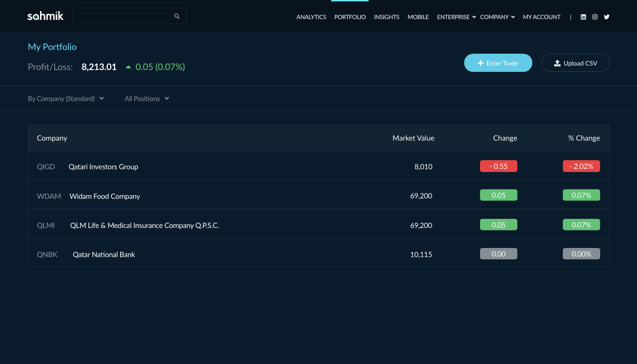Select the QNBK ticker
Image resolution: width=637 pixels, height=364 pixels.
point(47,254)
